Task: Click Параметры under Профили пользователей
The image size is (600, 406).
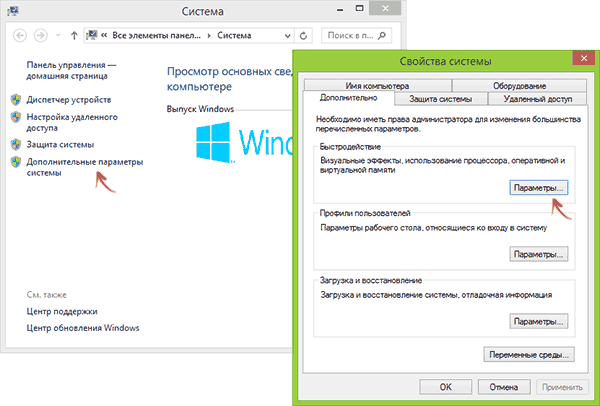Action: tap(538, 255)
